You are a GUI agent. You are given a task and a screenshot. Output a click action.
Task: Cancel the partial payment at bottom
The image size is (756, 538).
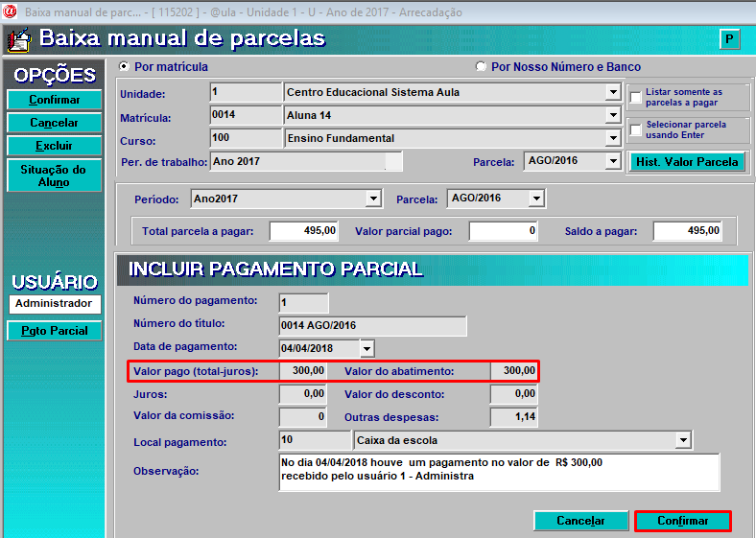[580, 521]
